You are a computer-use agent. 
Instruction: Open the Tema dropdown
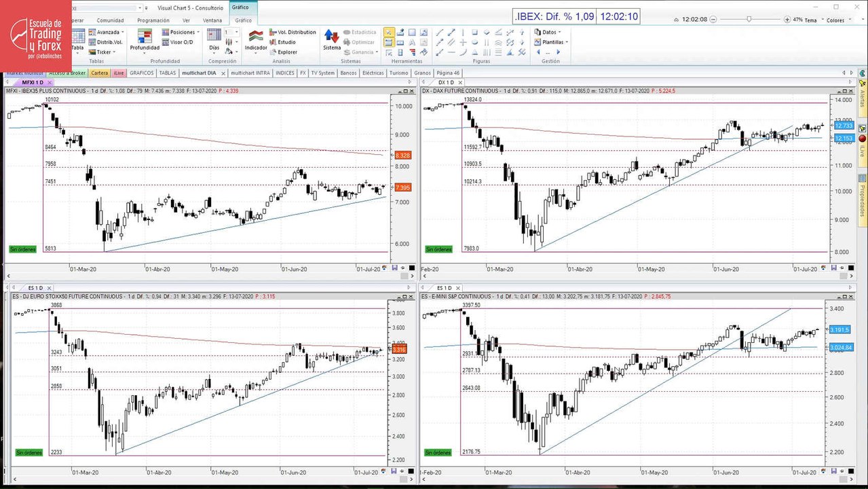[812, 20]
